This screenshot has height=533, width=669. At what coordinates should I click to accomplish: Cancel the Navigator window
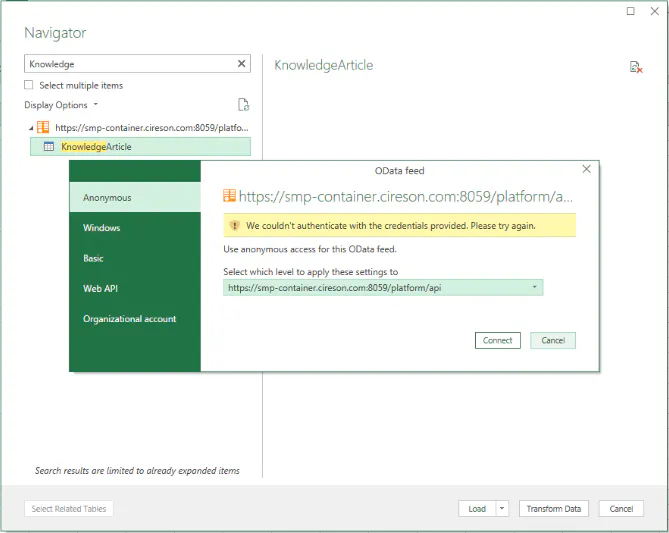[x=621, y=508]
